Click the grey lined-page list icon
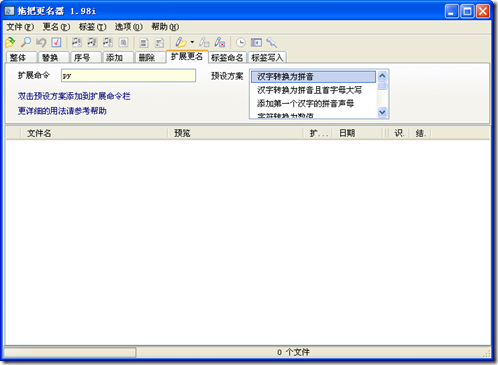 point(144,42)
